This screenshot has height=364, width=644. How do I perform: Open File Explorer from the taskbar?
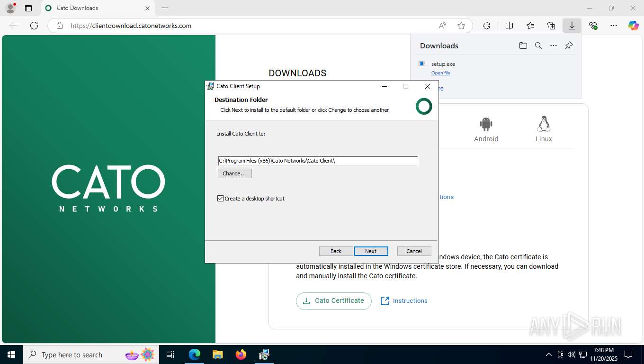pos(217,355)
